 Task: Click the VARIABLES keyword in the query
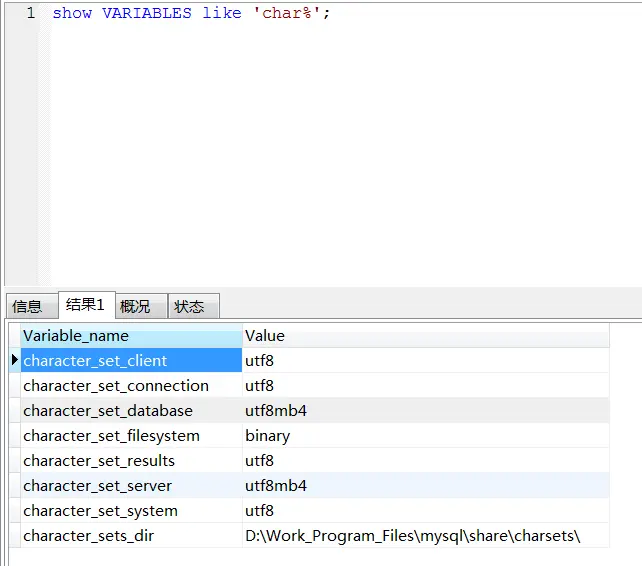tap(147, 13)
